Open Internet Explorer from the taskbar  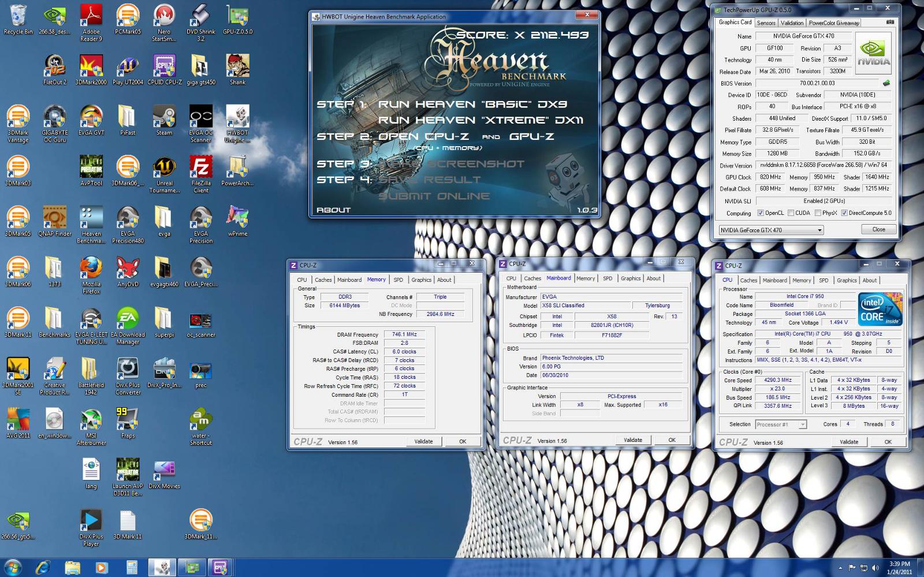click(x=43, y=567)
